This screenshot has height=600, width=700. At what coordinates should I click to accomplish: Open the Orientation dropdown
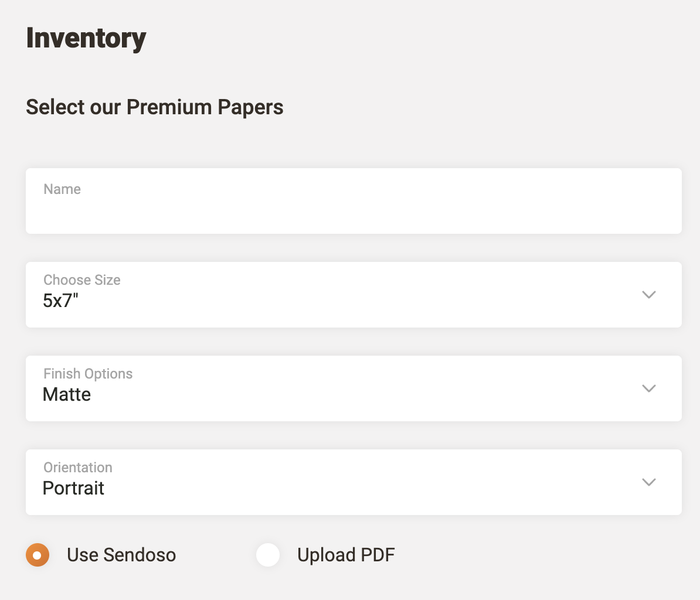354,482
